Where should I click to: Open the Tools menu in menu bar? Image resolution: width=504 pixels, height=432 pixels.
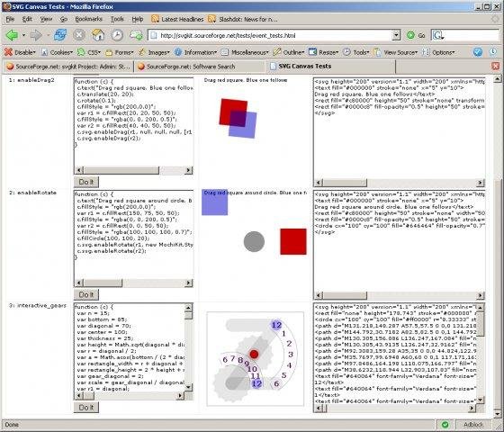117,19
